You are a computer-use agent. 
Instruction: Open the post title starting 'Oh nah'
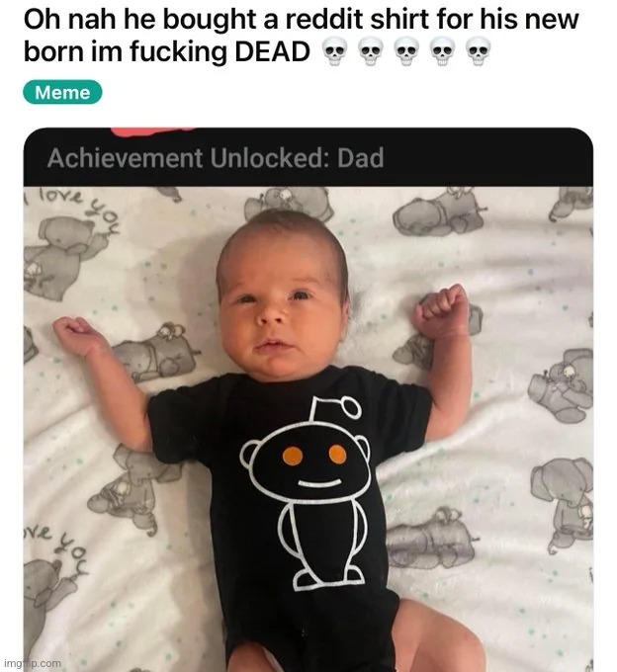click(x=301, y=36)
